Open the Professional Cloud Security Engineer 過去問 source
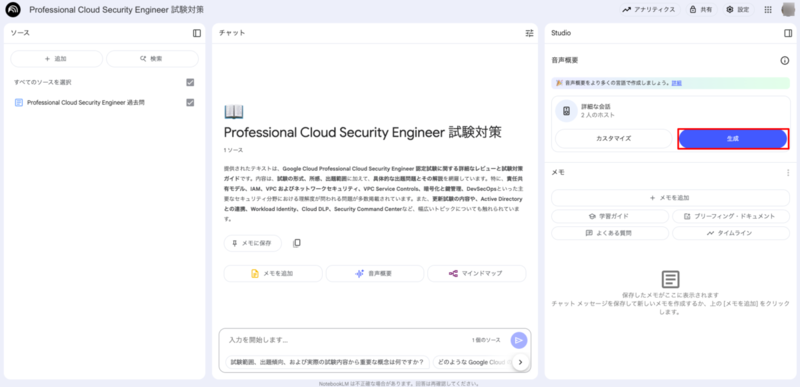This screenshot has width=800, height=387. coord(86,102)
